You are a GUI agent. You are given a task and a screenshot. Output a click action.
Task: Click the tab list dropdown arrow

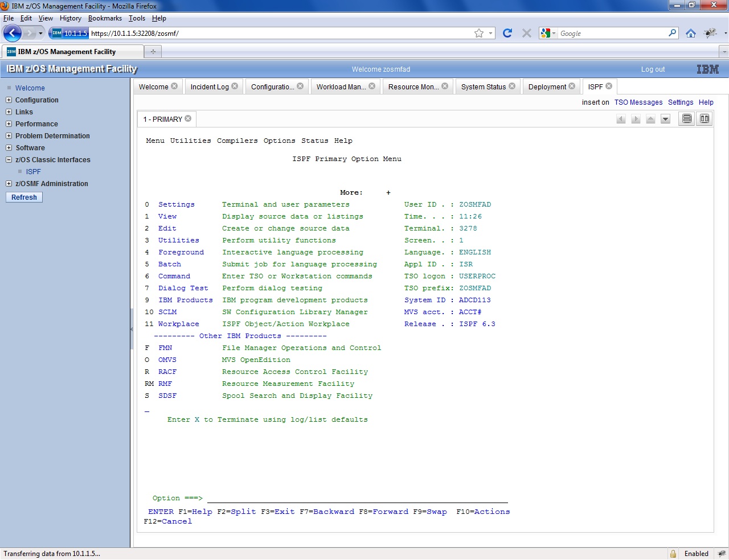pyautogui.click(x=724, y=51)
